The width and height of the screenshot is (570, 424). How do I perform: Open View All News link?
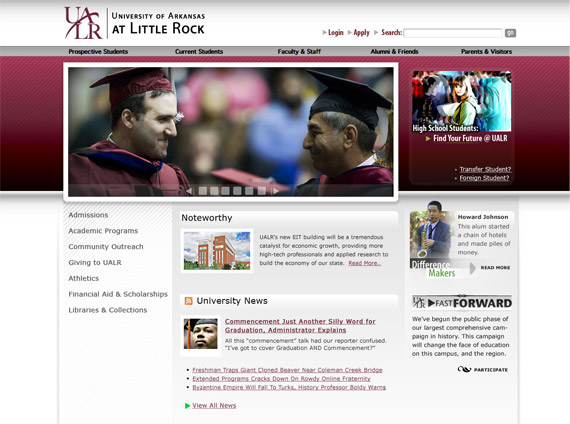pos(214,405)
